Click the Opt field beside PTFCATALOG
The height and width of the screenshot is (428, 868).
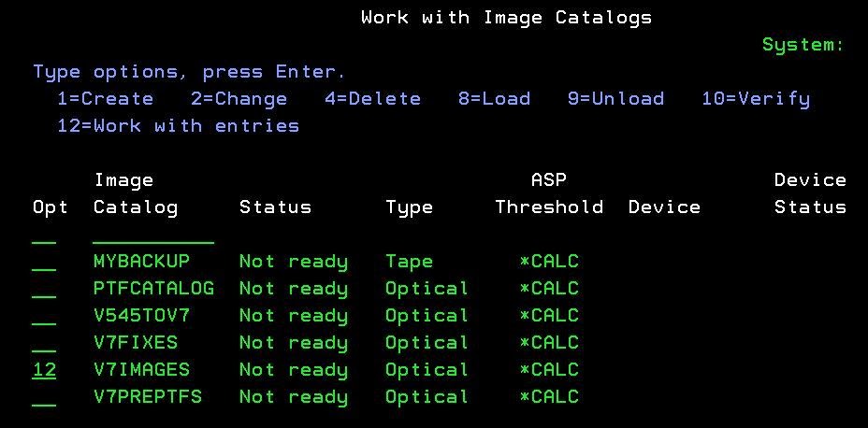44,289
